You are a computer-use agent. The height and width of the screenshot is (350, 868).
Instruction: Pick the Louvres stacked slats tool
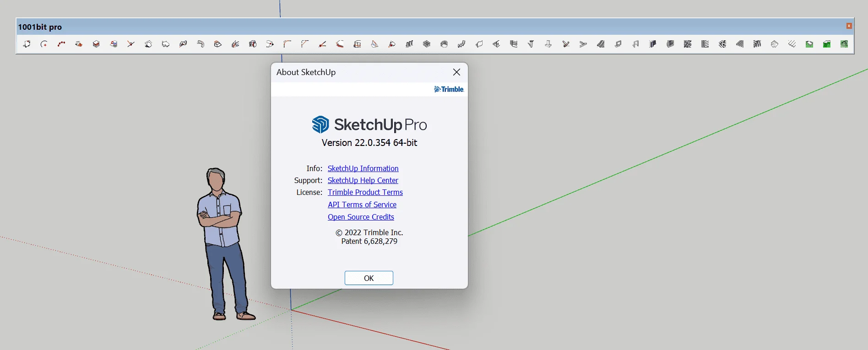coord(705,44)
